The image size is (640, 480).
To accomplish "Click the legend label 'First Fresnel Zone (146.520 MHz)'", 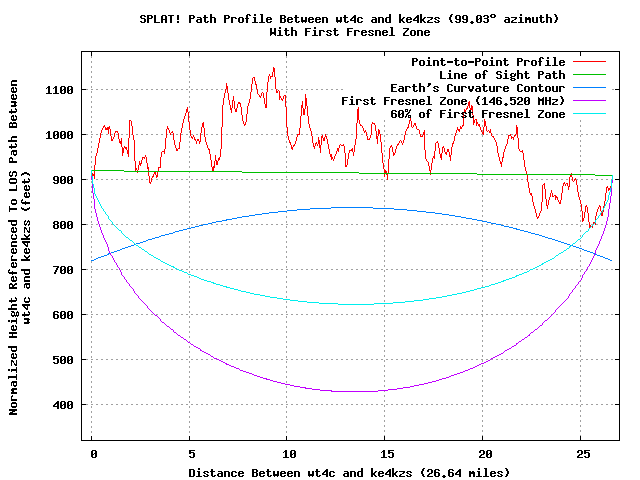I will click(x=453, y=101).
